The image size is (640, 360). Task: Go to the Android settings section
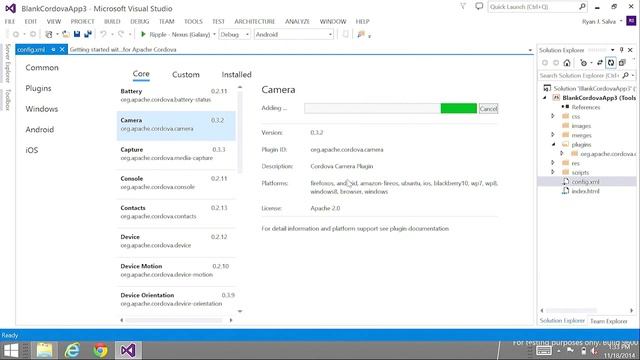point(40,129)
